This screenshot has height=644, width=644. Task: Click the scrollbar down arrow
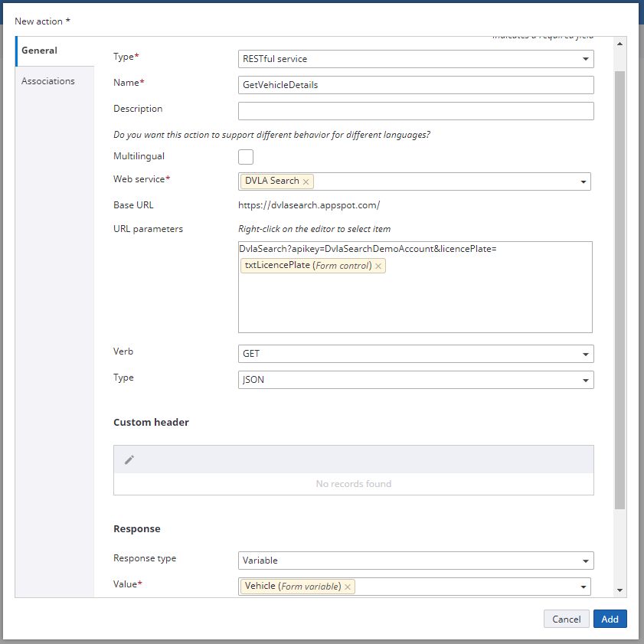click(x=619, y=591)
